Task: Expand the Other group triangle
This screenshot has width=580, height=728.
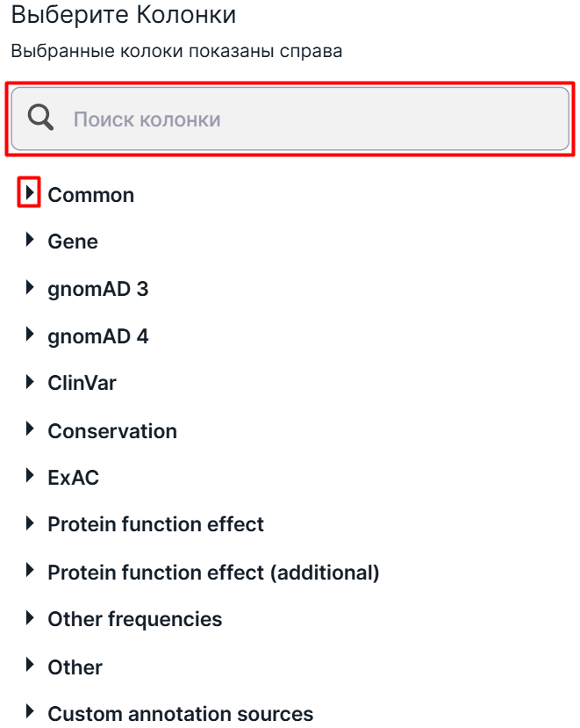Action: [x=30, y=665]
